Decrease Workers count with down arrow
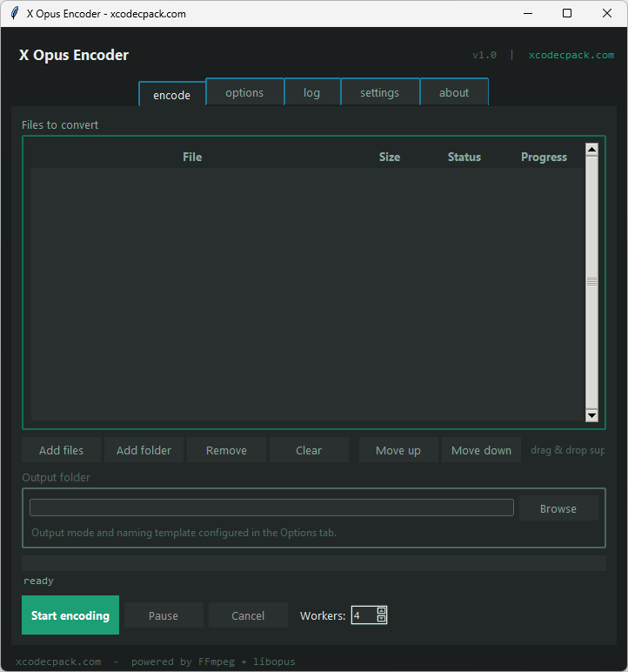Viewport: 628px width, 672px height. (381, 619)
